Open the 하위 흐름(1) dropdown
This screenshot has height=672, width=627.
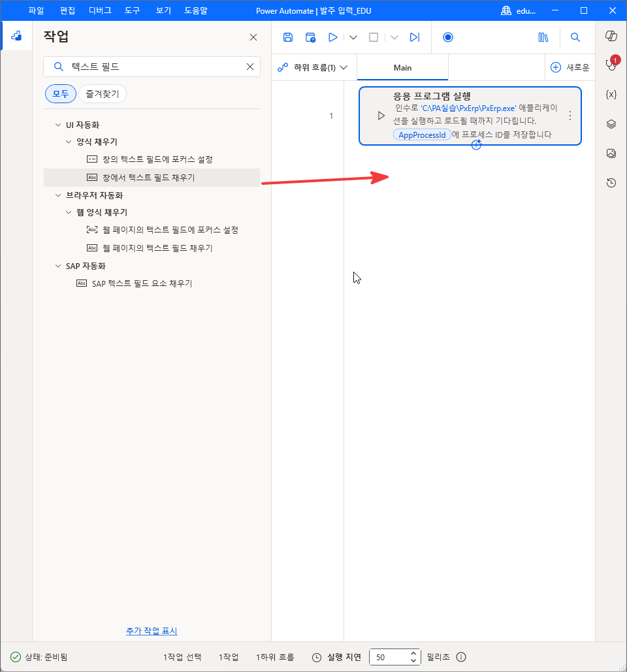(x=314, y=67)
